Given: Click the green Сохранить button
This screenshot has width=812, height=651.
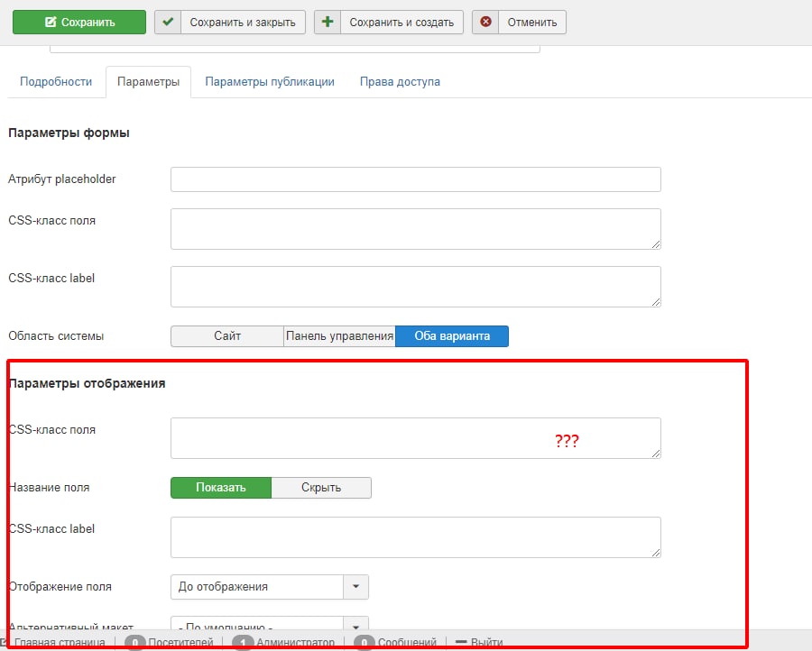Looking at the screenshot, I should click(x=79, y=23).
